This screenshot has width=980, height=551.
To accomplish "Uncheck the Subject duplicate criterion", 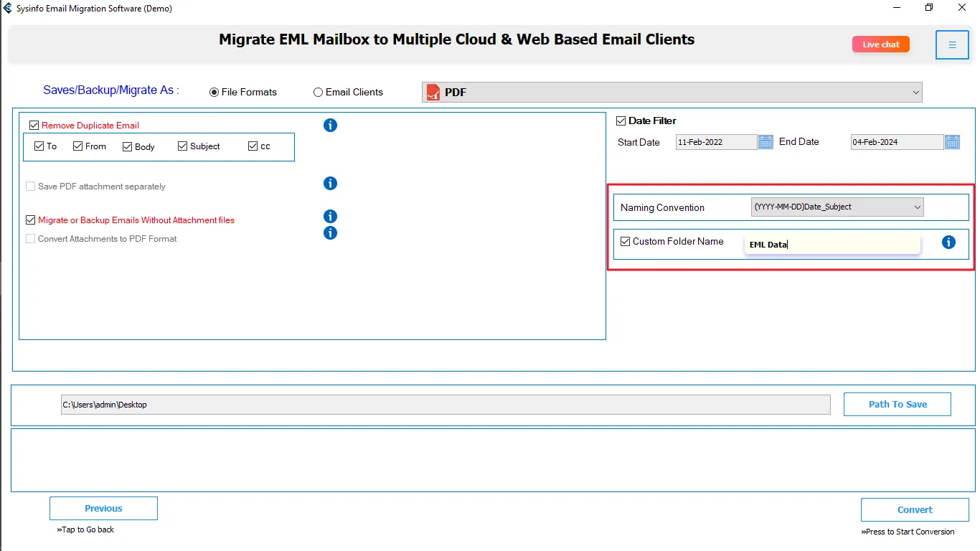I will (183, 146).
